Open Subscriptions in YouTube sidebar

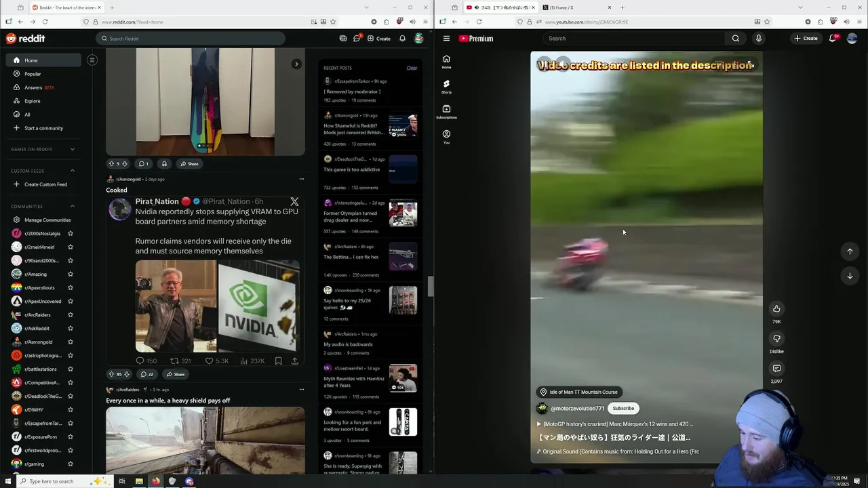tap(446, 112)
